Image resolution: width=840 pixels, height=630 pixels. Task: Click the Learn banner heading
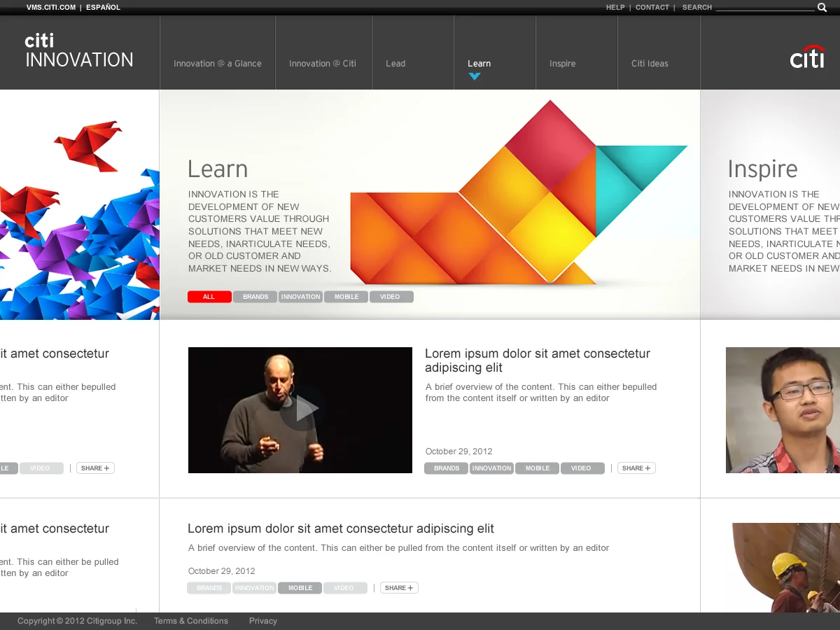[218, 169]
